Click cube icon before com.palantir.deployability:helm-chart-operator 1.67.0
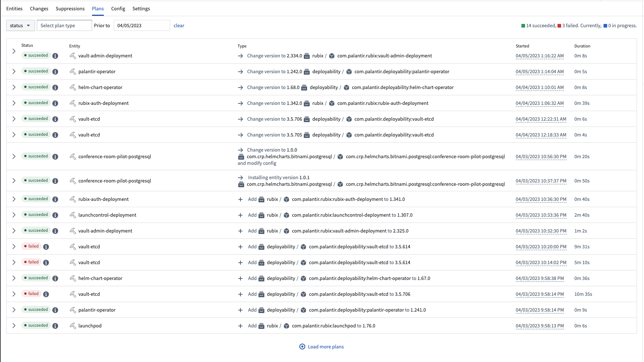 [303, 278]
